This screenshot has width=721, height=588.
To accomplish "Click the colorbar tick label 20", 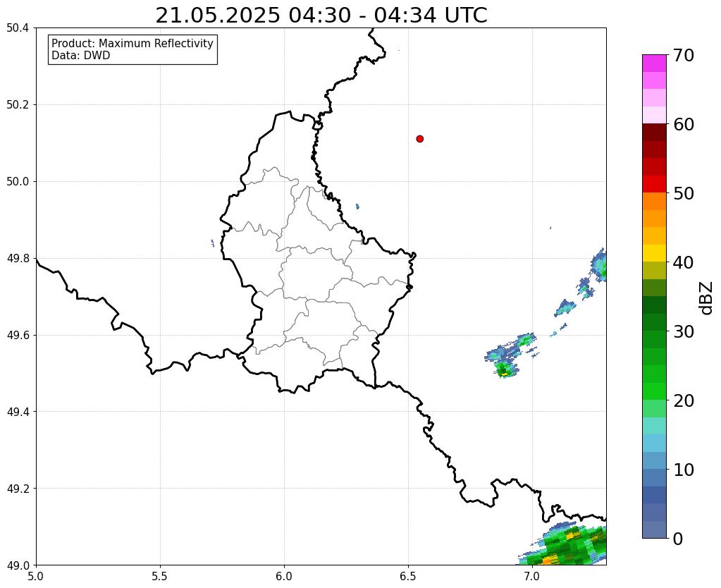I will (684, 400).
